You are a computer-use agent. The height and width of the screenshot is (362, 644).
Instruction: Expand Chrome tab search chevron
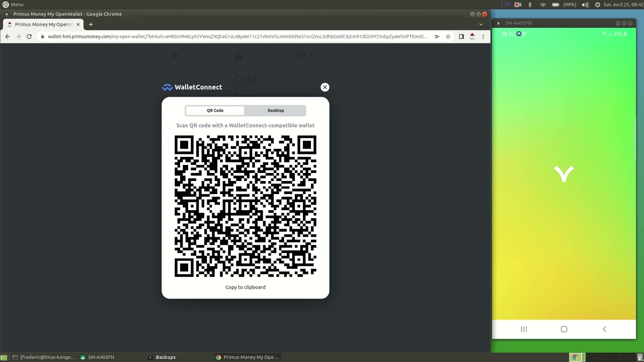(481, 24)
